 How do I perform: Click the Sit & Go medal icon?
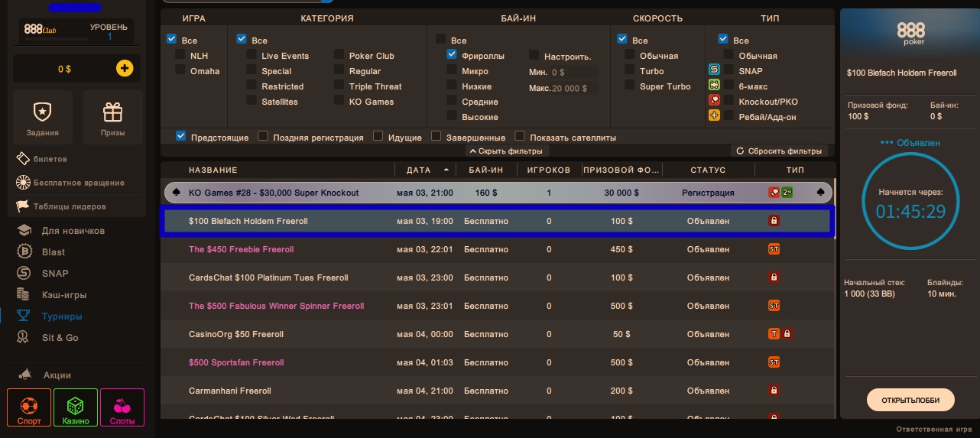point(24,337)
